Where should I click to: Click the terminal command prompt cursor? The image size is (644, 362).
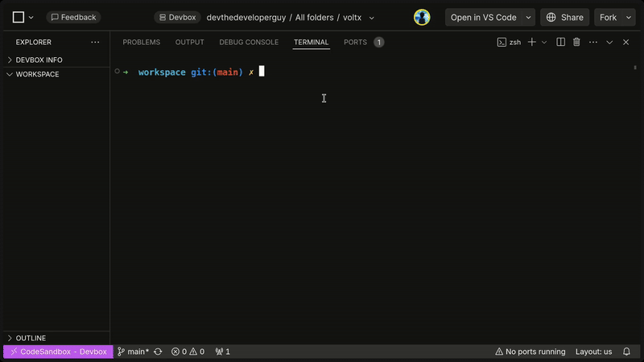(262, 72)
